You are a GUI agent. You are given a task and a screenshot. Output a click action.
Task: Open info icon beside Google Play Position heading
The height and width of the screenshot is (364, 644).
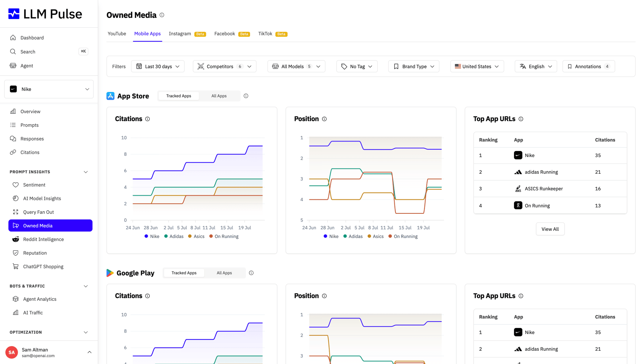[x=324, y=296]
